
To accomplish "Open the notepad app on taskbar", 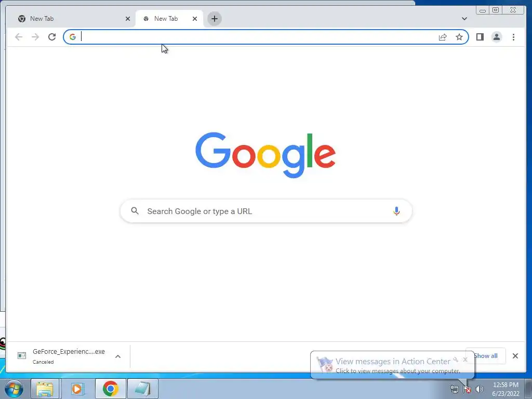I will coord(143,389).
